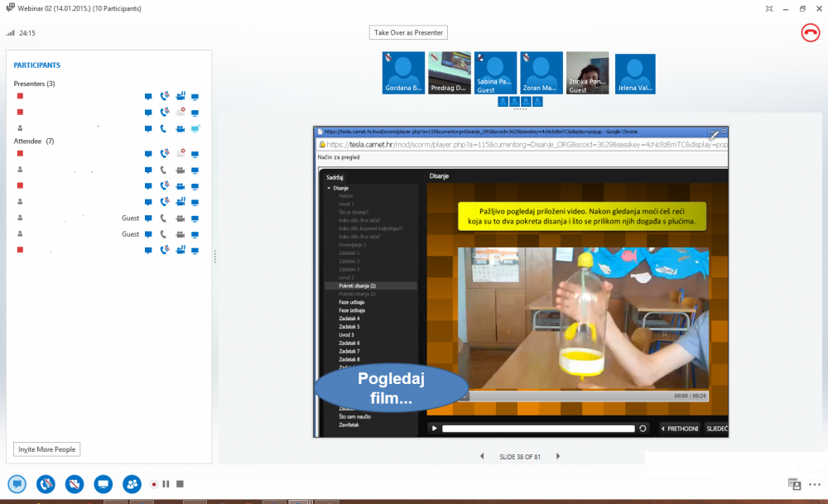Click the SLIDE 38 OF 81 label
This screenshot has height=504, width=828.
point(520,457)
